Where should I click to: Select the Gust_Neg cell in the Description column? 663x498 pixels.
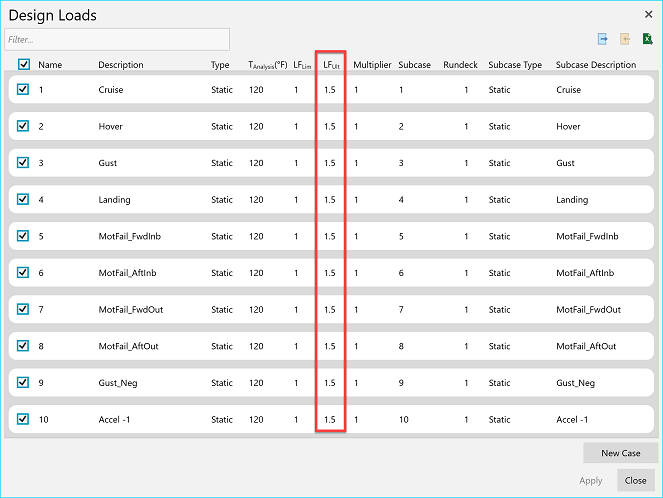tap(118, 383)
